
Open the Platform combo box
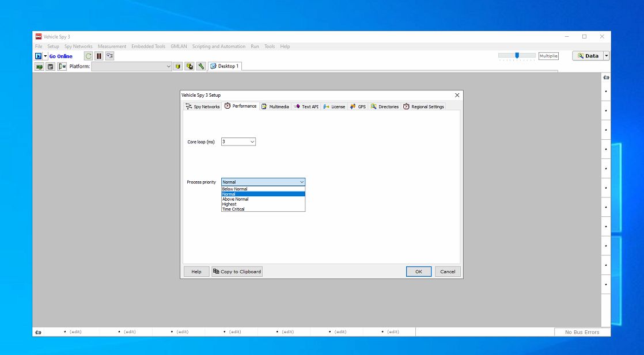(131, 67)
